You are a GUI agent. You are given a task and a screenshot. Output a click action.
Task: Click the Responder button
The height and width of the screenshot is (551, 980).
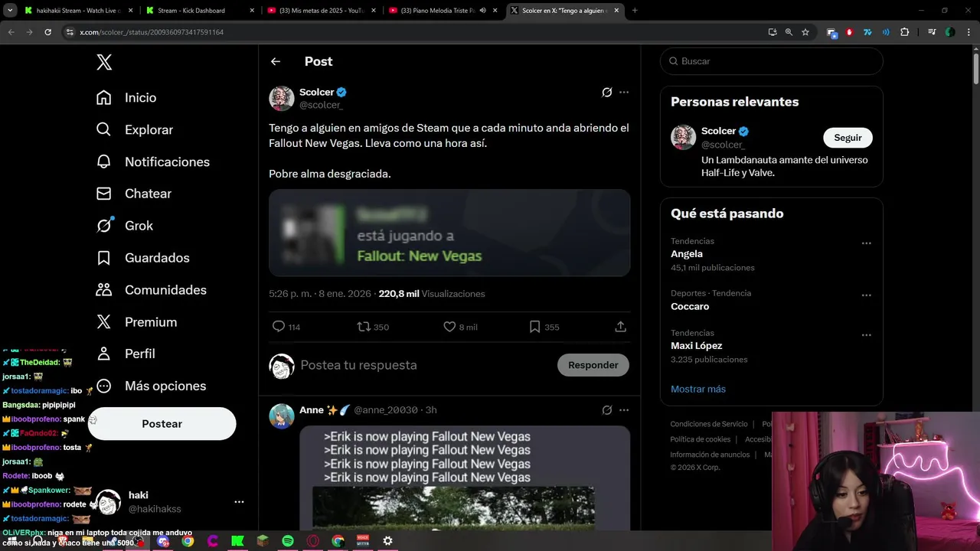pos(593,365)
